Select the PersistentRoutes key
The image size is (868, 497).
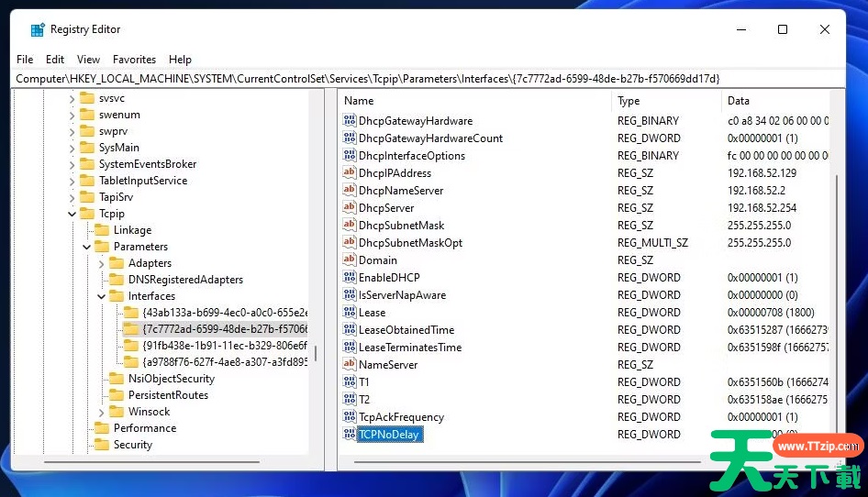(168, 395)
